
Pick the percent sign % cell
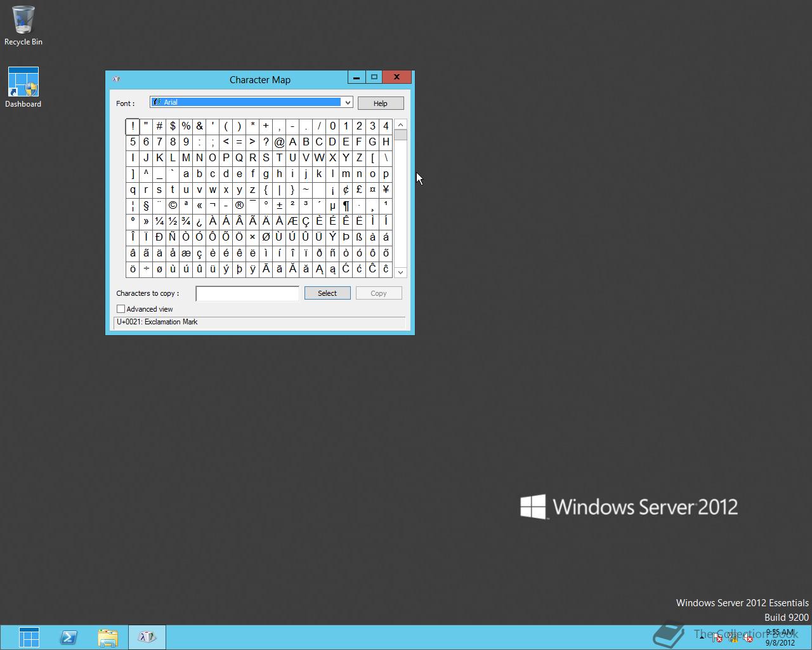tap(186, 126)
